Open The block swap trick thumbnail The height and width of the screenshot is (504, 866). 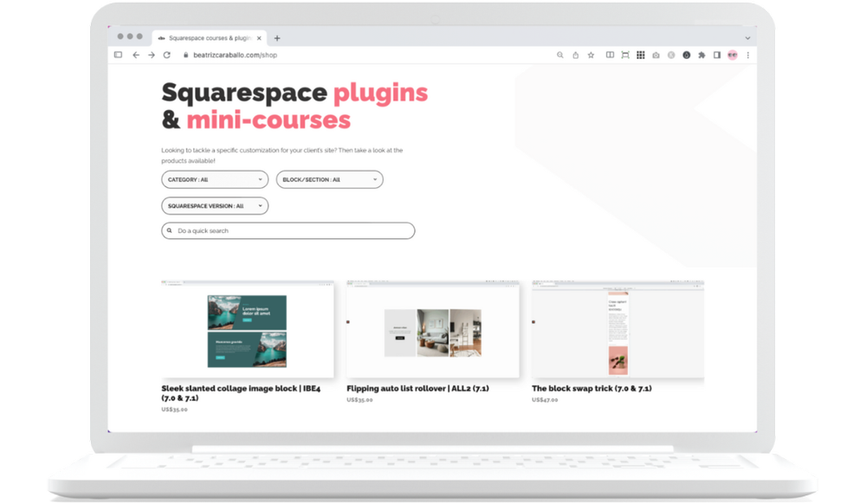(x=618, y=330)
